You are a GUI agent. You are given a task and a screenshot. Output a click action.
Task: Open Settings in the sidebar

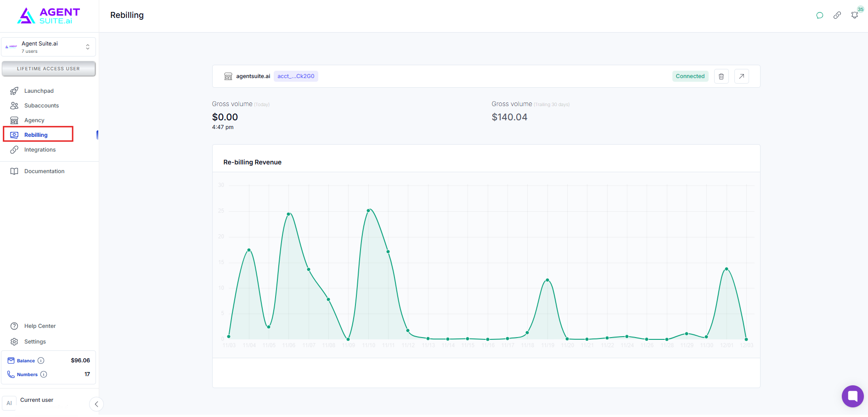35,342
